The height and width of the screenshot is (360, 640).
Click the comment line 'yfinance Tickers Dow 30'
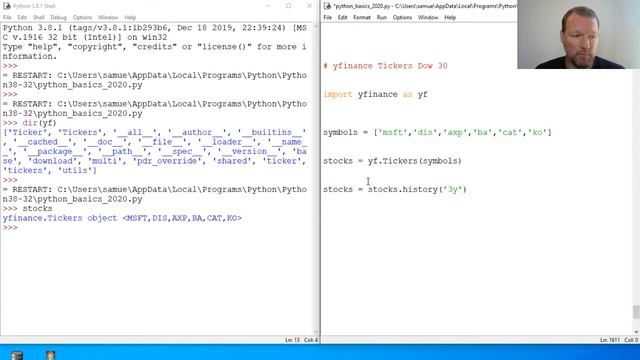(385, 66)
